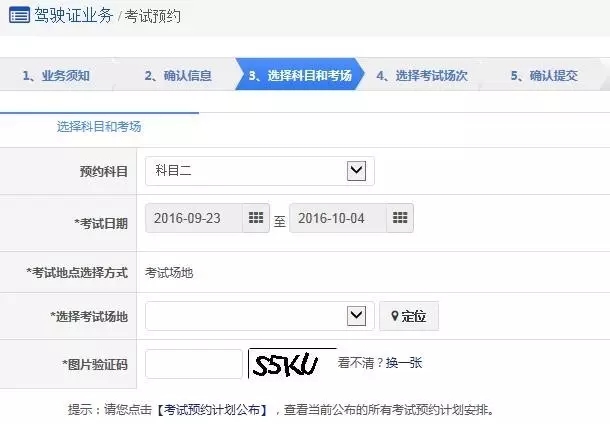Click the 看不清？换一张 link
Image resolution: width=610 pixels, height=424 pixels.
tap(380, 363)
